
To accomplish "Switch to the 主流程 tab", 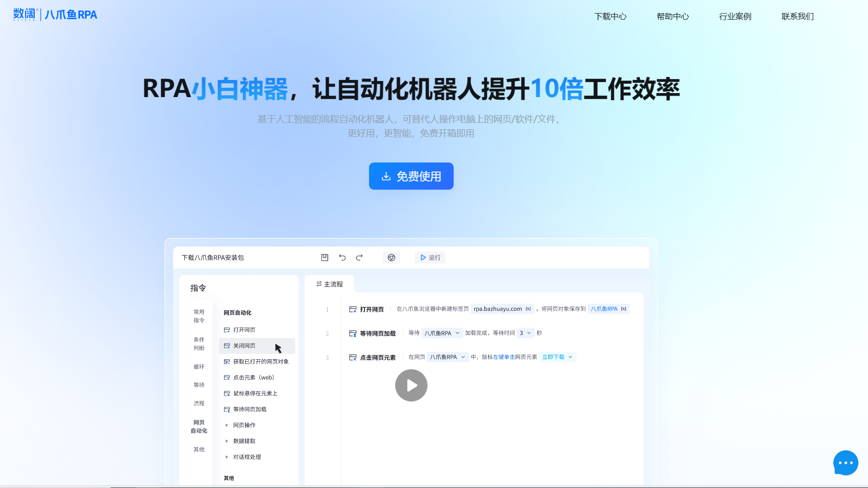I will tap(329, 283).
